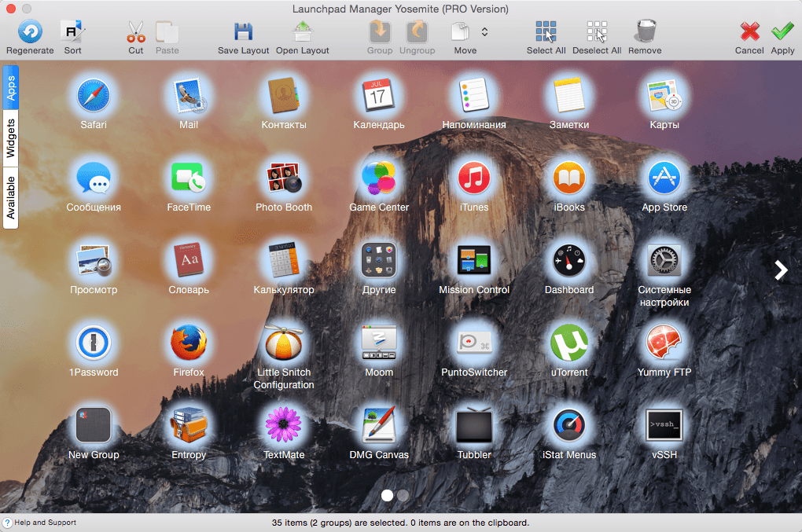This screenshot has height=532, width=802.
Task: Click Open Layout toolbar icon
Action: click(302, 31)
